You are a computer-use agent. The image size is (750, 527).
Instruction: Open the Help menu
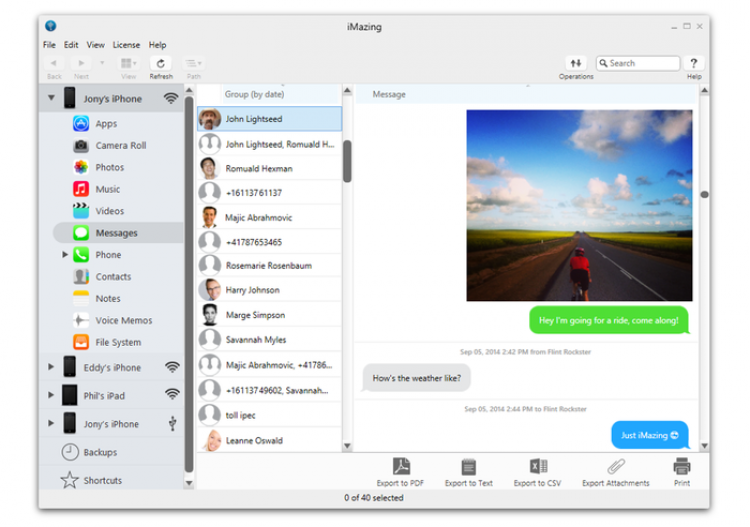[x=157, y=45]
